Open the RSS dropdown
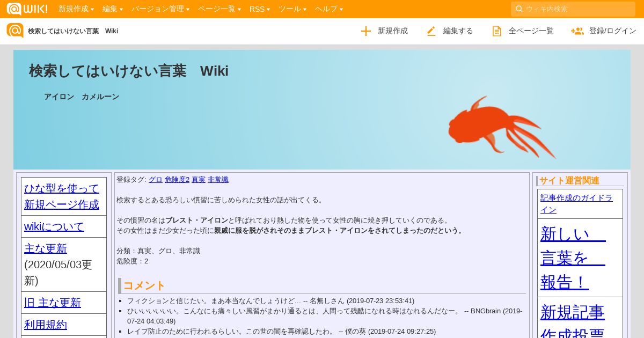This screenshot has width=644, height=338. 260,9
